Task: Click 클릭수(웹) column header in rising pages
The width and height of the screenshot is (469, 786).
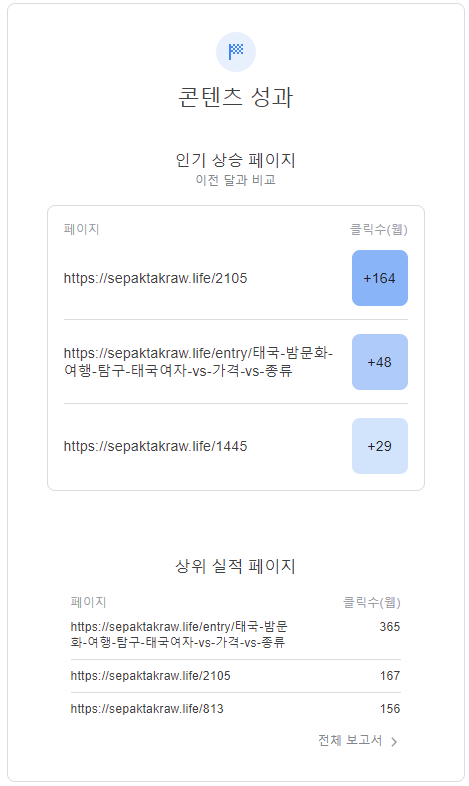Action: (x=379, y=230)
